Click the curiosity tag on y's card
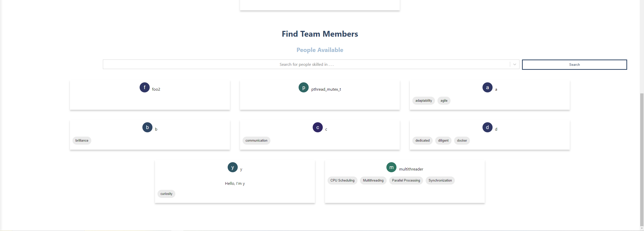Screen dimensions: 644x231 tap(166, 194)
